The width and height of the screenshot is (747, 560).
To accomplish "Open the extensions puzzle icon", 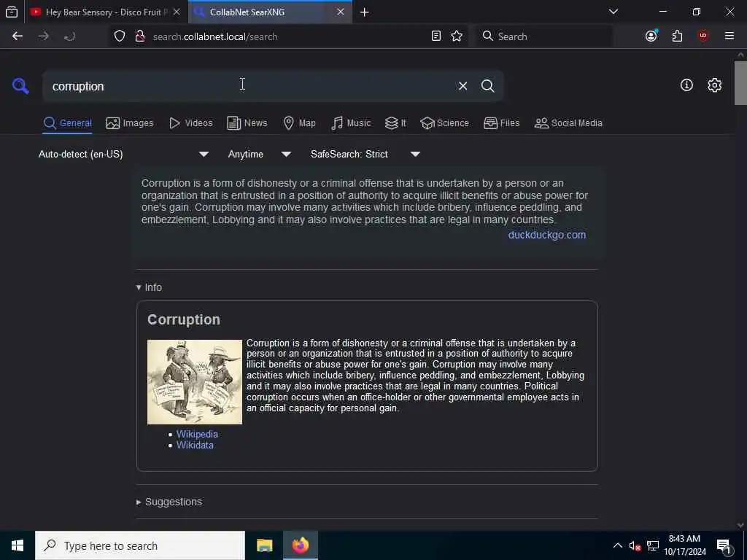I will (x=677, y=36).
